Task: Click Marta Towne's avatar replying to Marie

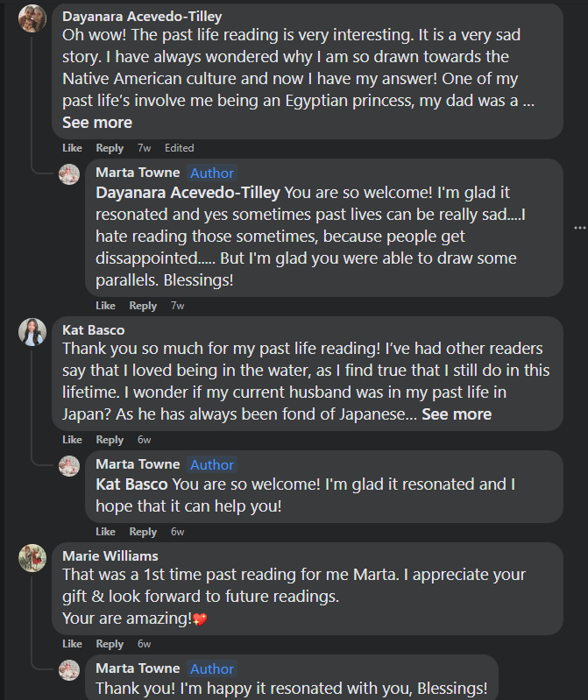Action: point(69,670)
